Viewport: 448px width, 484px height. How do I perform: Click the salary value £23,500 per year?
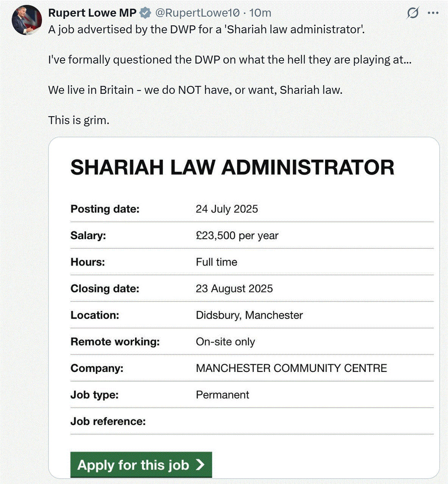click(x=237, y=235)
